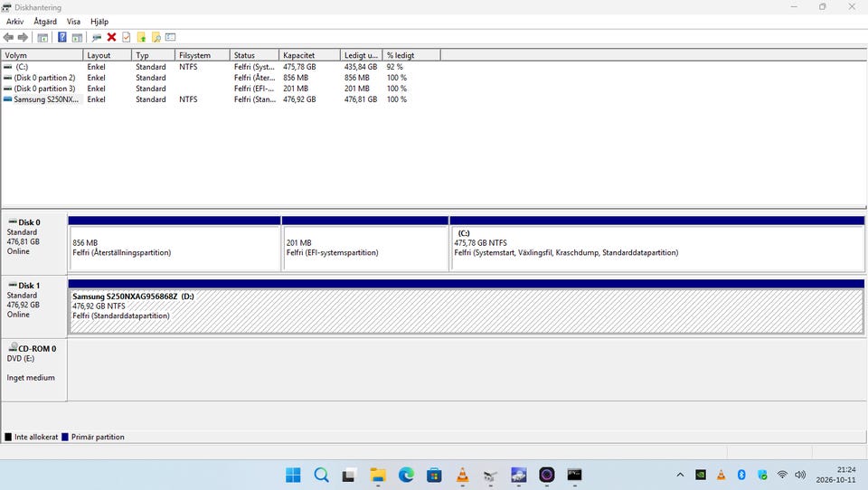Open File Explorer from the taskbar

coord(378,475)
